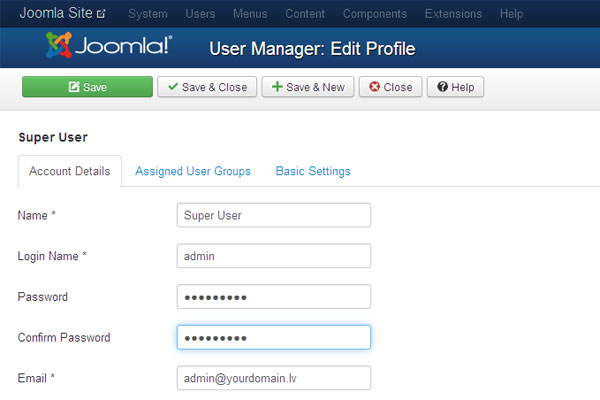Open the System menu
Image resolution: width=600 pixels, height=400 pixels.
click(x=148, y=14)
